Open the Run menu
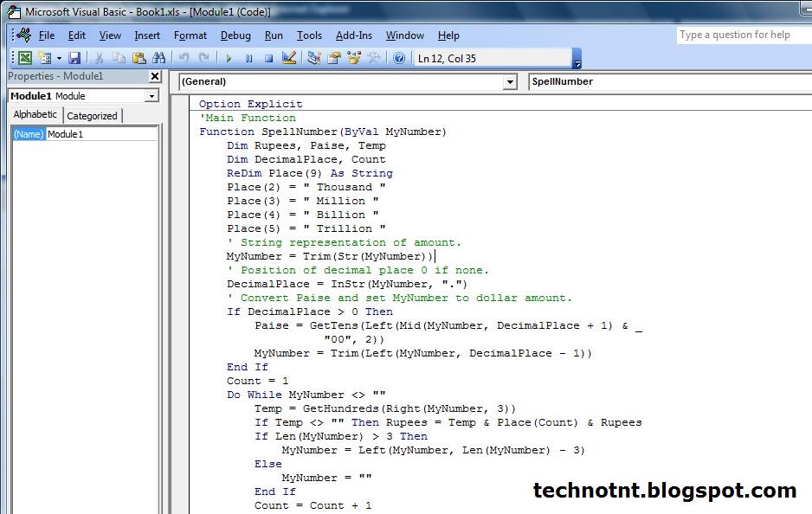The width and height of the screenshot is (812, 514). (274, 35)
